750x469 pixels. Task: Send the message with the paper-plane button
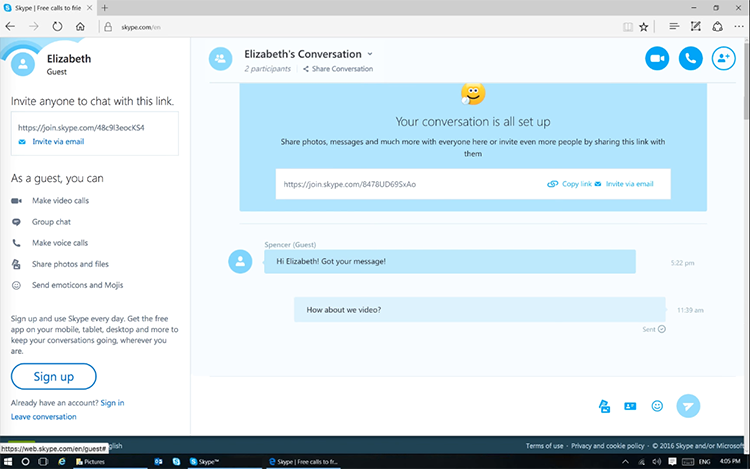coord(688,406)
